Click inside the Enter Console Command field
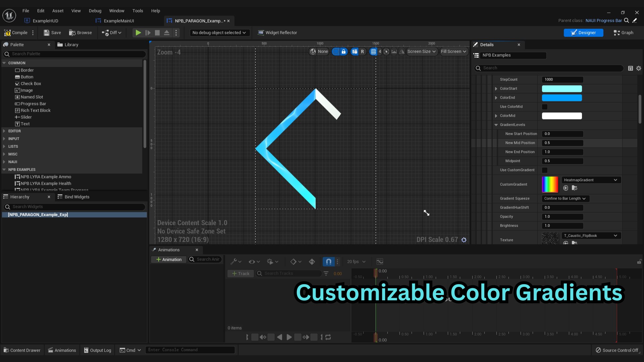 pyautogui.click(x=190, y=350)
